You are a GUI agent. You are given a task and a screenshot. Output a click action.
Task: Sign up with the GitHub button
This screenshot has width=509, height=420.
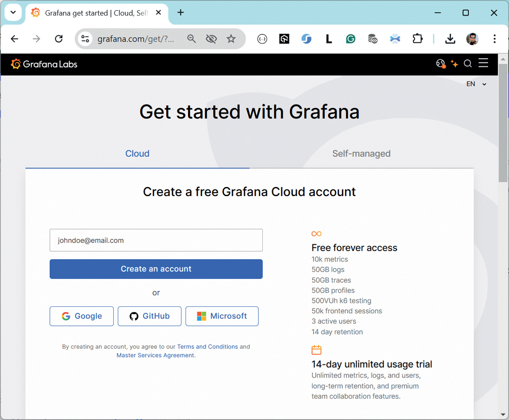point(149,316)
